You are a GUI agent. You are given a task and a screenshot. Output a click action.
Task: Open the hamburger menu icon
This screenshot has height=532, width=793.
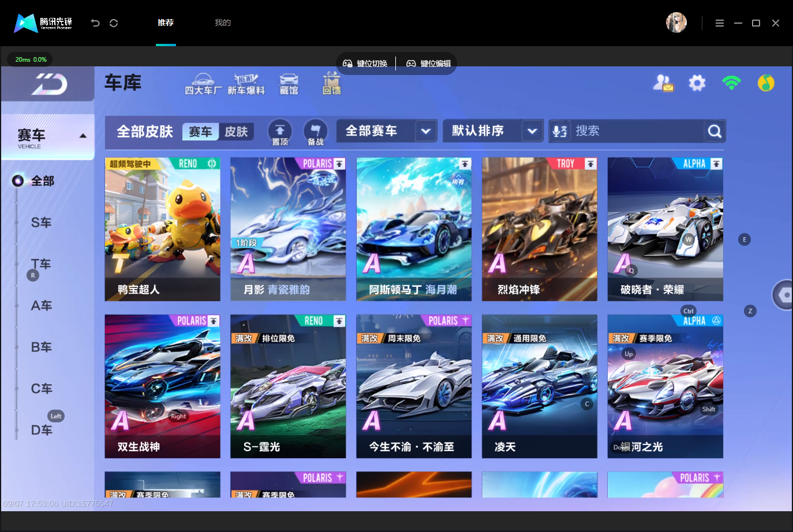[720, 23]
